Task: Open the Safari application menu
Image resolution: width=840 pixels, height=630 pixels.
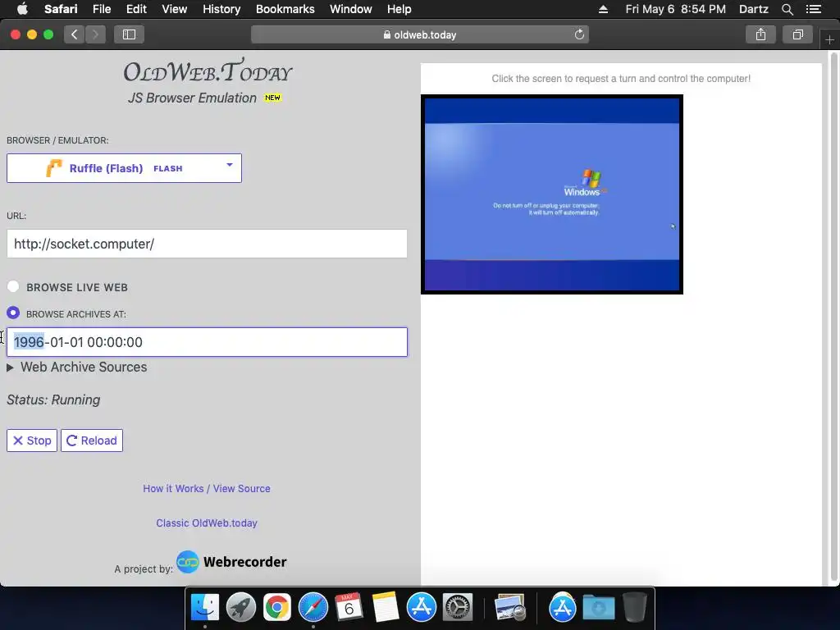Action: click(61, 9)
